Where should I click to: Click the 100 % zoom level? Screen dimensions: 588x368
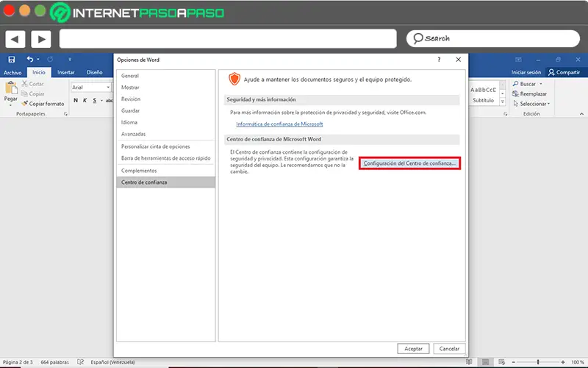(x=578, y=362)
